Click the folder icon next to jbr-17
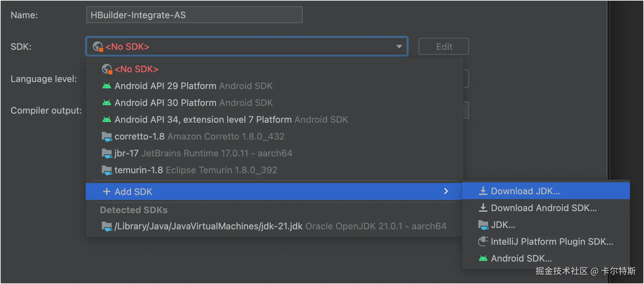 click(x=106, y=153)
